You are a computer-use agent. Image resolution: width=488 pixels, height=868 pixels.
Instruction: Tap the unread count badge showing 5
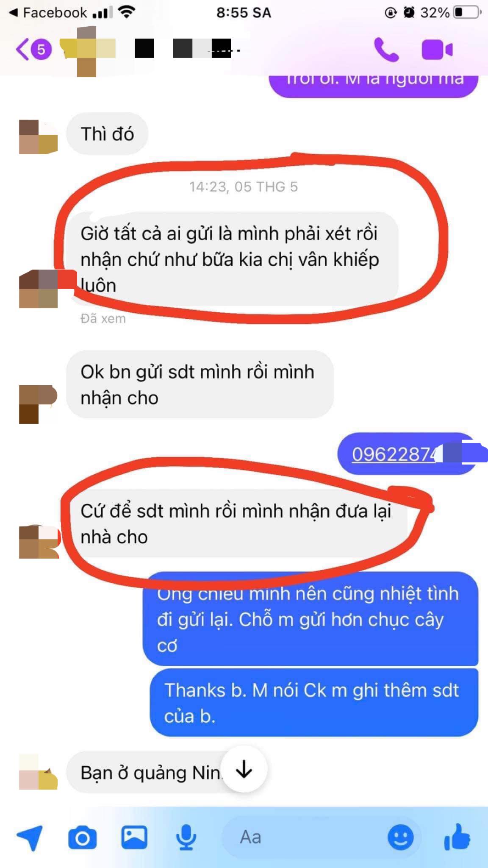(x=41, y=50)
